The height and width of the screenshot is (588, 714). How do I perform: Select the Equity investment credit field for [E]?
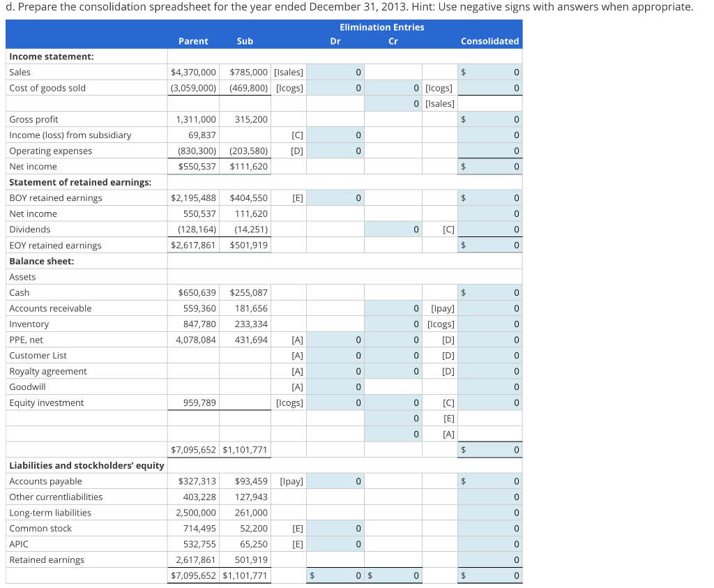(x=393, y=418)
